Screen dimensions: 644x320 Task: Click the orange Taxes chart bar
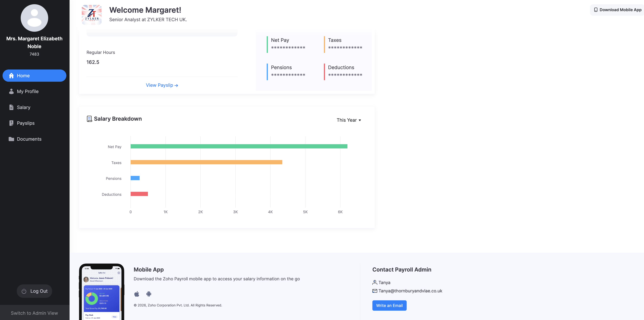point(206,162)
